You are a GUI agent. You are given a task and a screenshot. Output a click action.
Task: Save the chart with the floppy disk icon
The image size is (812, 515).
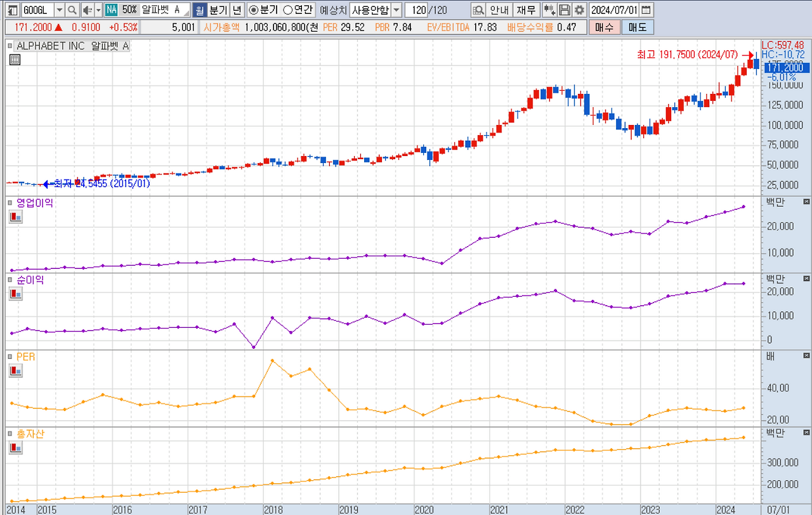[565, 10]
